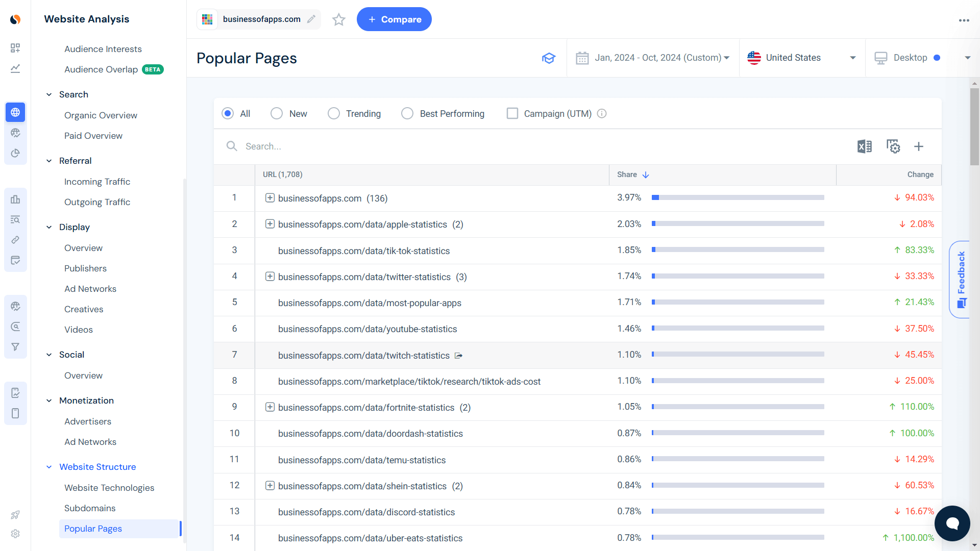Viewport: 980px width, 551px height.
Task: Open the table settings gear icon
Action: (x=893, y=146)
